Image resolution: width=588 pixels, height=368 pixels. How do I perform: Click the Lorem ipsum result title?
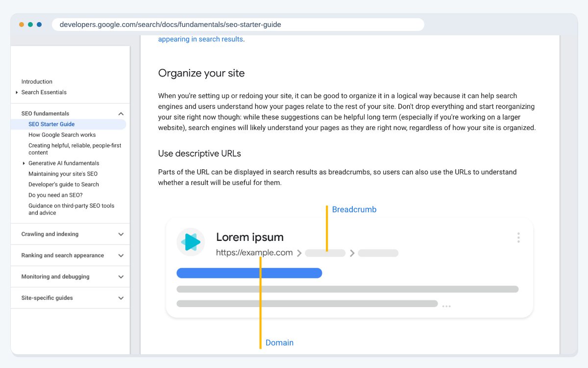click(x=250, y=237)
